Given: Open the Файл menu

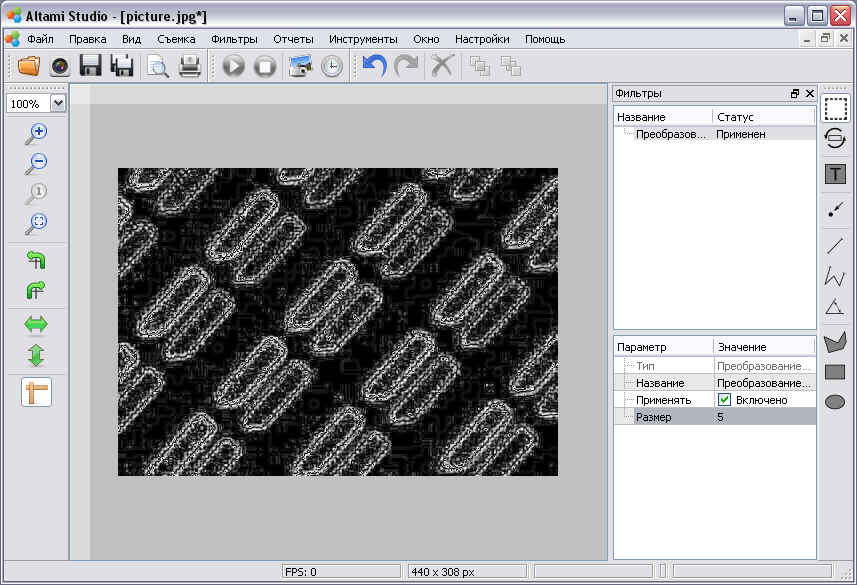Looking at the screenshot, I should coord(40,39).
